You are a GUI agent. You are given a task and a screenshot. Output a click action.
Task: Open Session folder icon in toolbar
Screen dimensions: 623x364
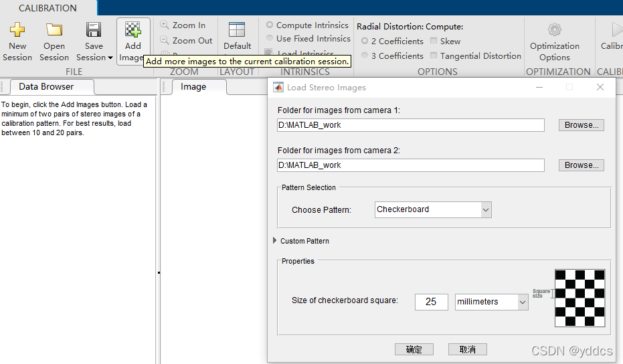point(54,29)
